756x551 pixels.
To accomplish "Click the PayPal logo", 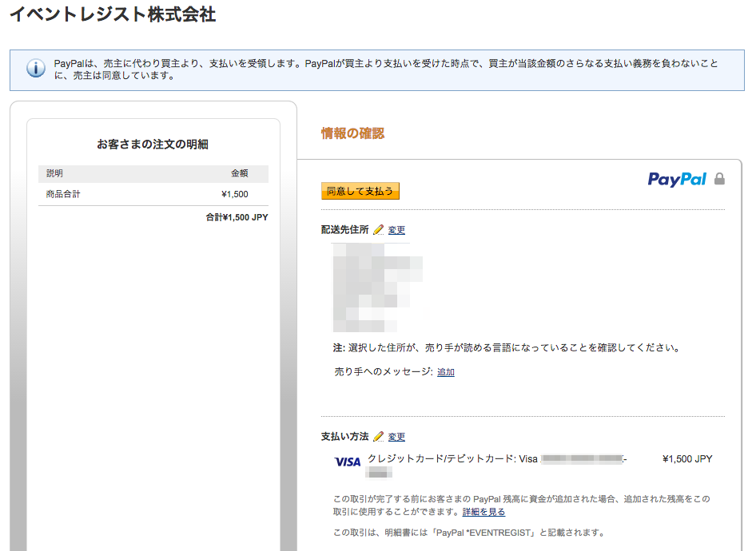I will pyautogui.click(x=677, y=179).
